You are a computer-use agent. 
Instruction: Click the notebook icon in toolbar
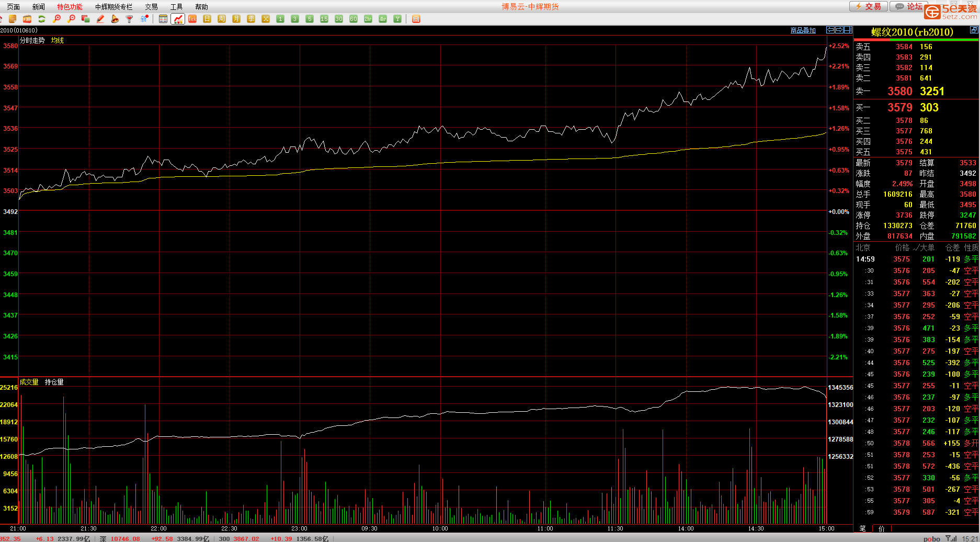[x=13, y=19]
